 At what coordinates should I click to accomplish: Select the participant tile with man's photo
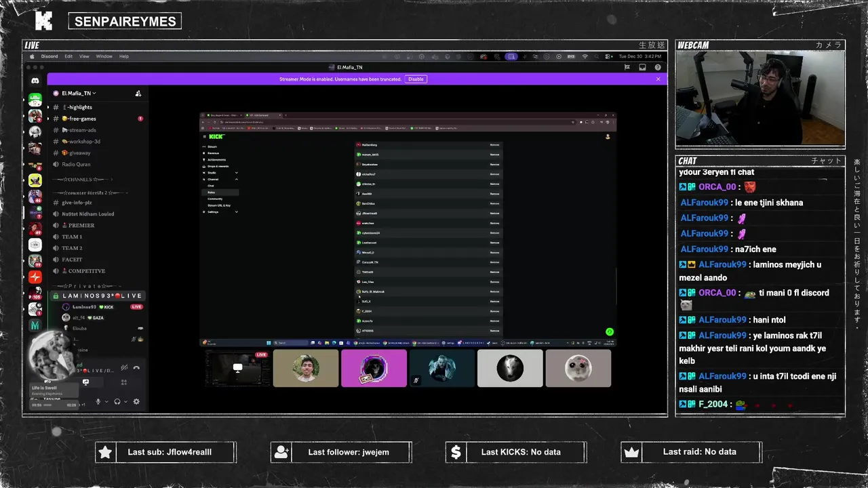coord(306,368)
